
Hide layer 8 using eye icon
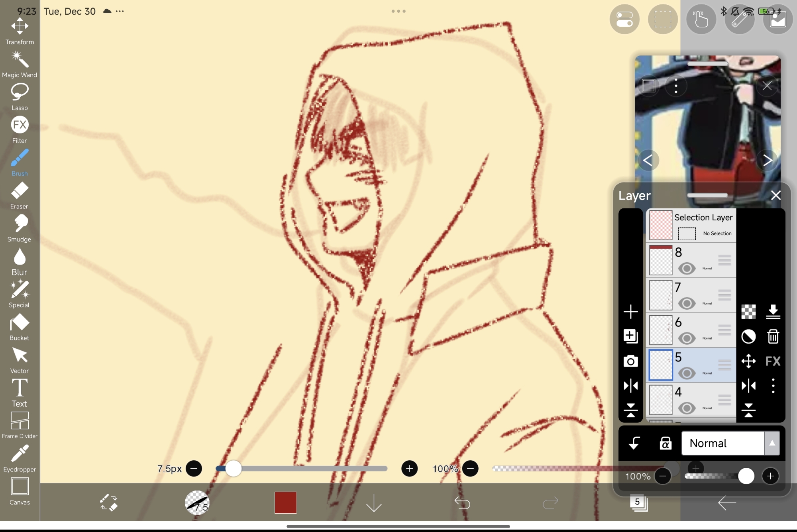coord(687,269)
